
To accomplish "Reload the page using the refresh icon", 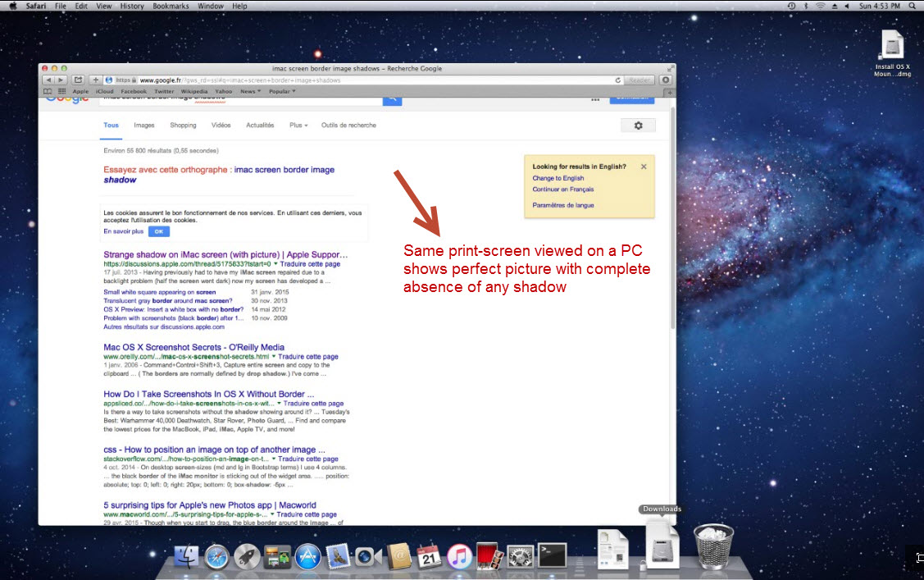I will [617, 80].
